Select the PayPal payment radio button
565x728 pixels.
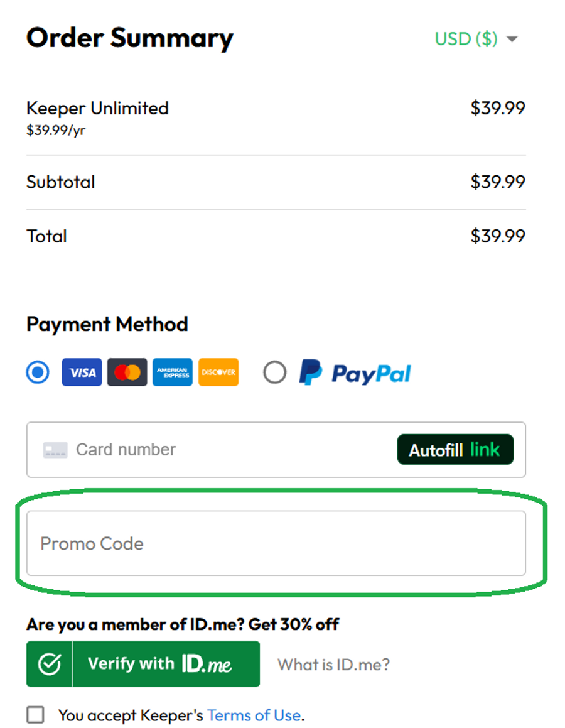(274, 372)
